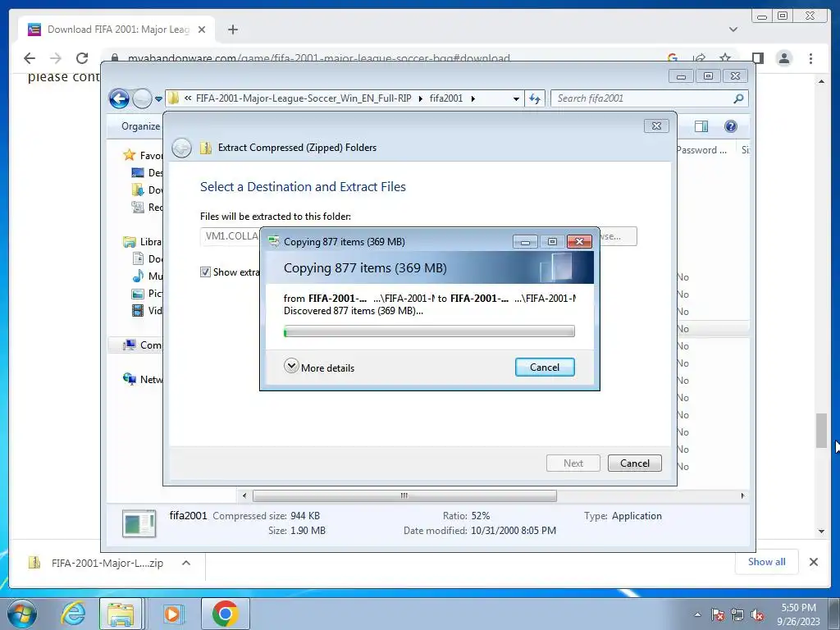The width and height of the screenshot is (840, 630).
Task: Open the Organize menu
Action: (140, 126)
